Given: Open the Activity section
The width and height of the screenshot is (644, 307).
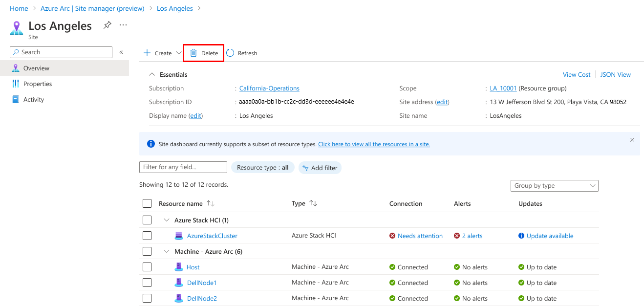Looking at the screenshot, I should 33,99.
